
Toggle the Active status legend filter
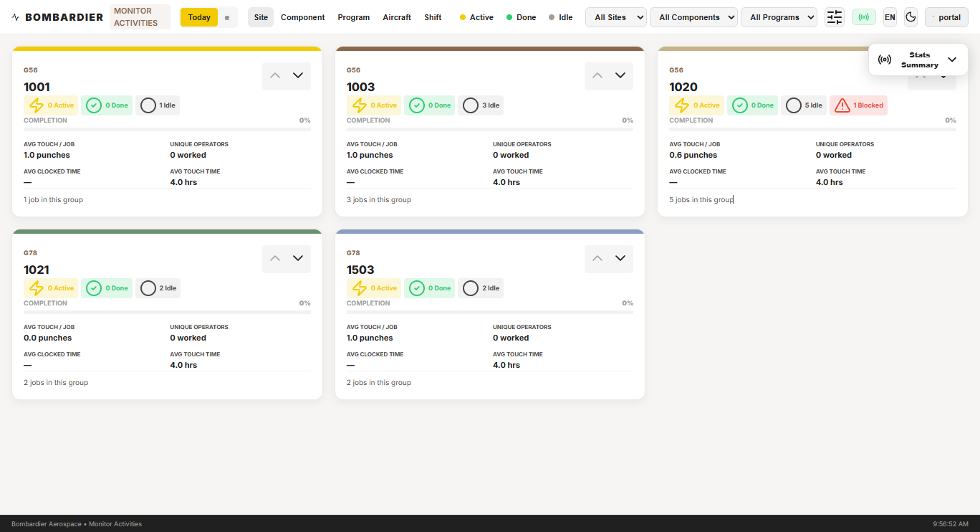click(x=476, y=17)
